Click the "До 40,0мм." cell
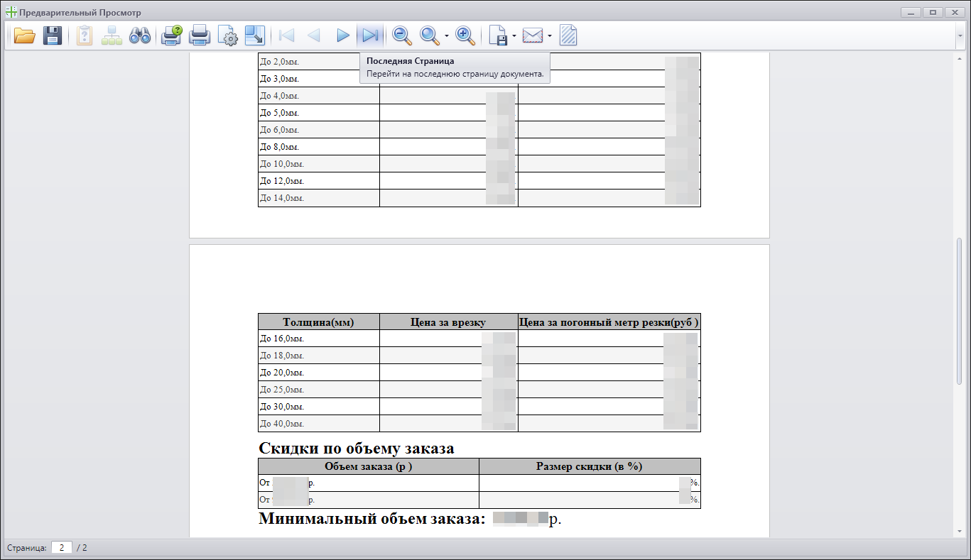This screenshot has width=971, height=560. 319,424
